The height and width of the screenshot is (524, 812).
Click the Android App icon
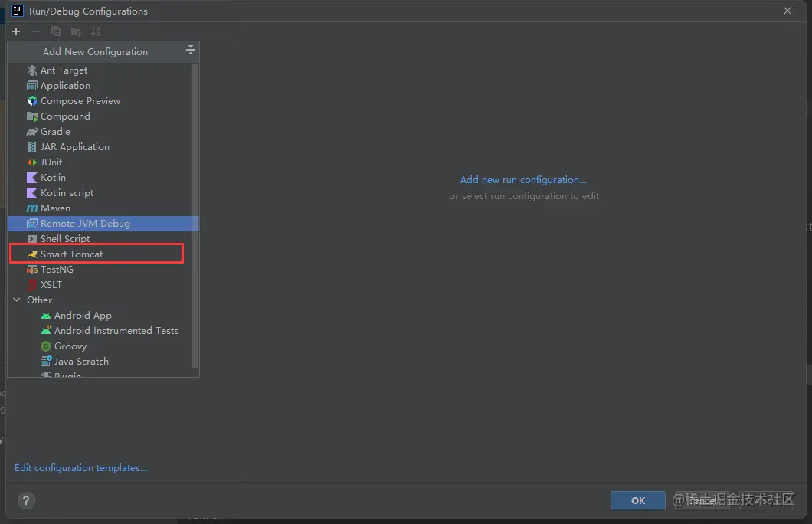46,316
